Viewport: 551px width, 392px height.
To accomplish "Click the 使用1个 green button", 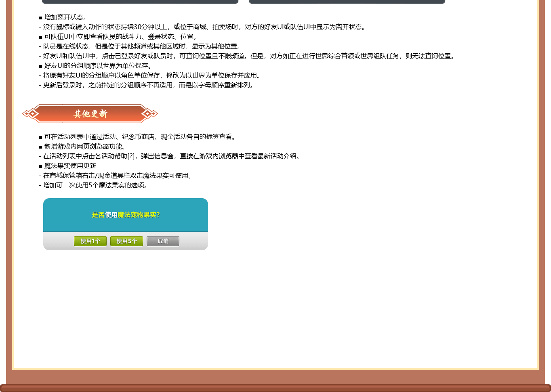I will click(x=90, y=241).
